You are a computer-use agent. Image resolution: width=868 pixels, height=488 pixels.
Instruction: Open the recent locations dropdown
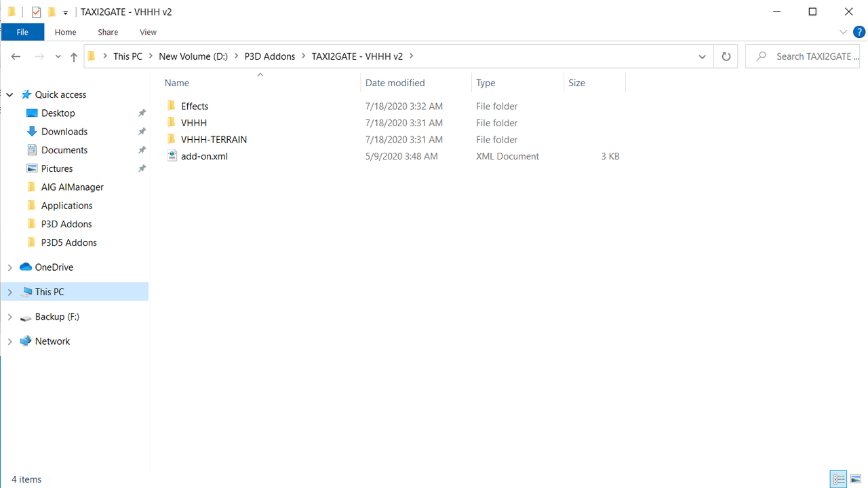coord(58,57)
